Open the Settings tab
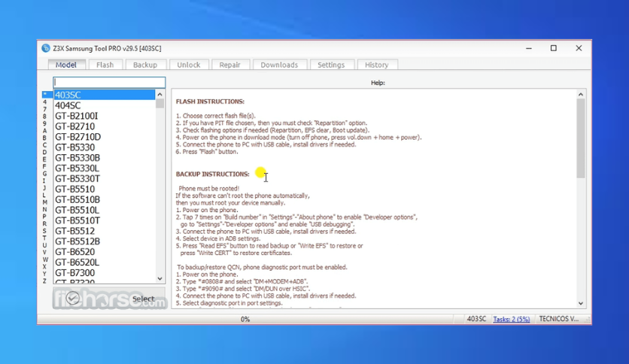This screenshot has width=629, height=364. pyautogui.click(x=331, y=65)
